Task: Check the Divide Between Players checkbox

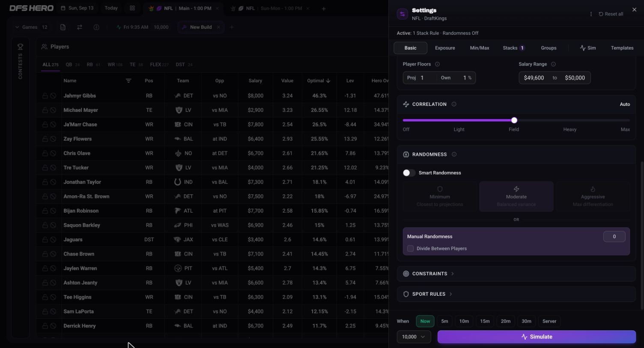Action: click(x=410, y=249)
